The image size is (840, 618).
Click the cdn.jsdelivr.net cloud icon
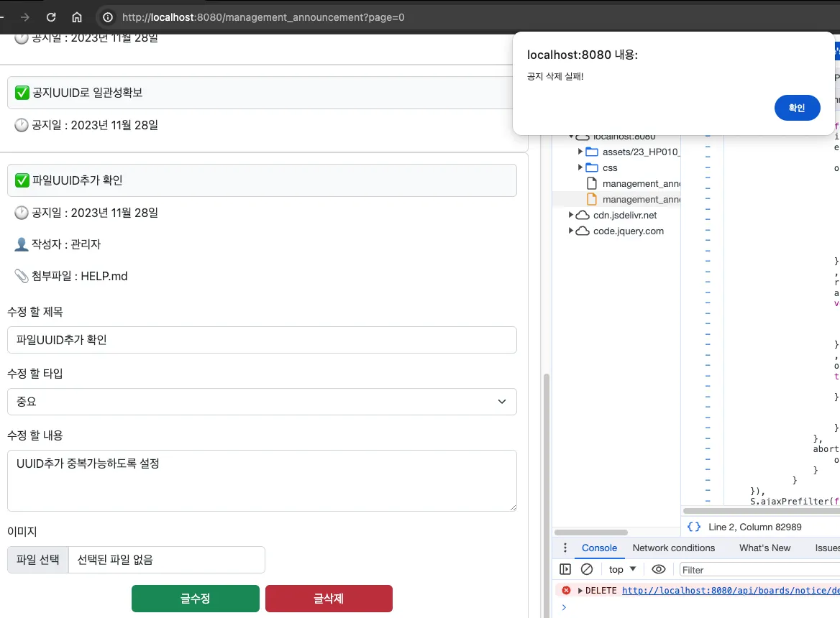(x=583, y=215)
